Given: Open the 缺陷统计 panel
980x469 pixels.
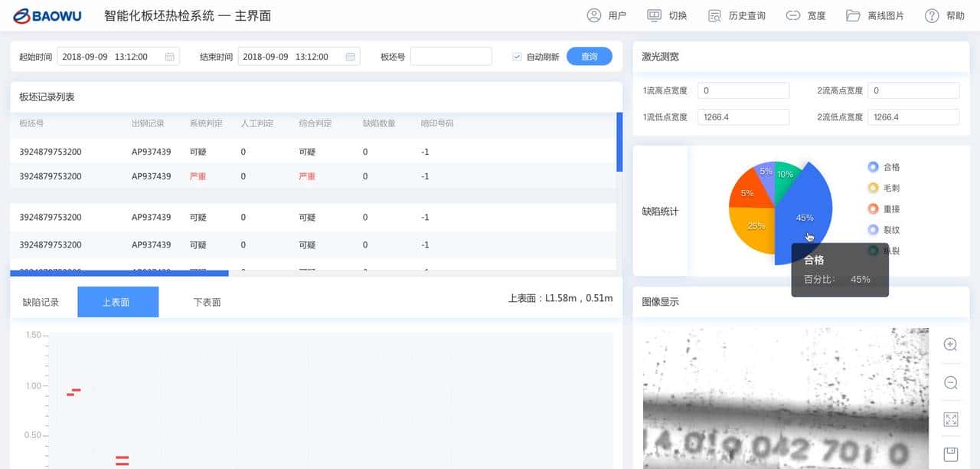Looking at the screenshot, I should 660,211.
